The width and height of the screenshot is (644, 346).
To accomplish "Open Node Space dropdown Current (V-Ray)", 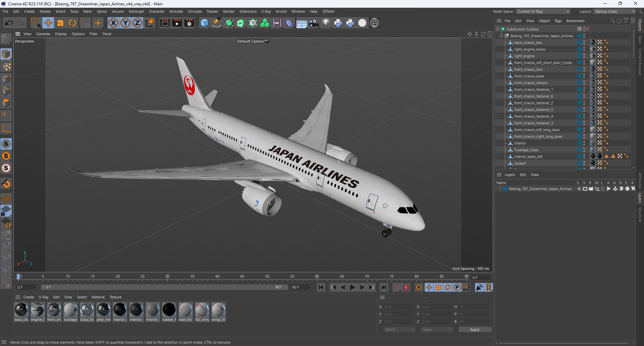I will (x=543, y=11).
